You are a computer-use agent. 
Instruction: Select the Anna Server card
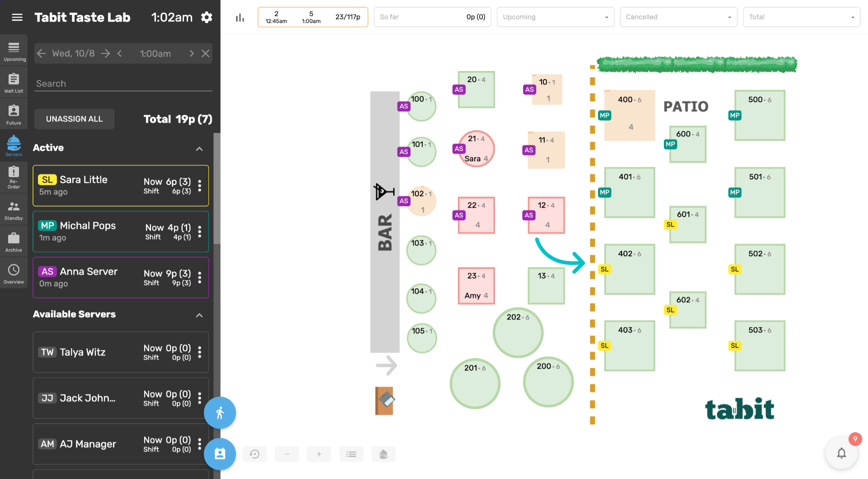pos(121,277)
